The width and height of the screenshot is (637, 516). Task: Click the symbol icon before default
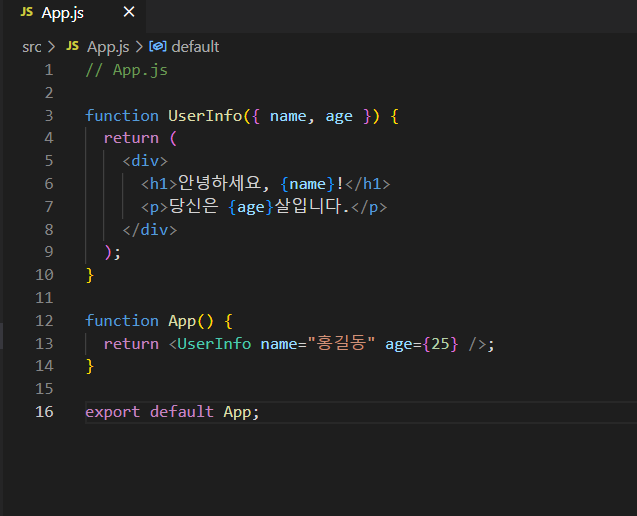pyautogui.click(x=158, y=46)
